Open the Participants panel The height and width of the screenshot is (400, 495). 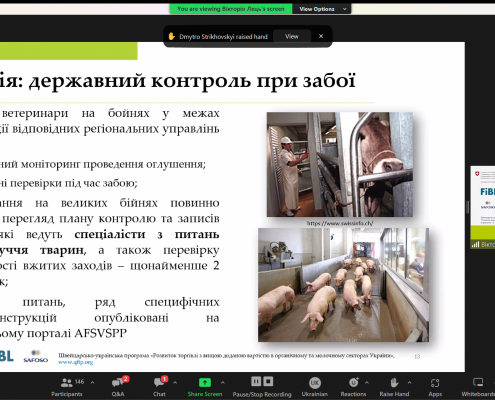68,387
